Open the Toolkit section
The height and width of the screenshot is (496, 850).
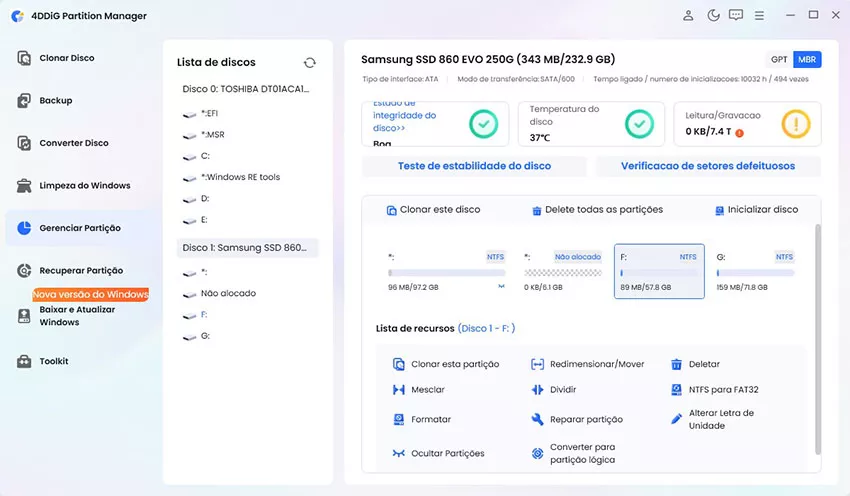[x=54, y=361]
